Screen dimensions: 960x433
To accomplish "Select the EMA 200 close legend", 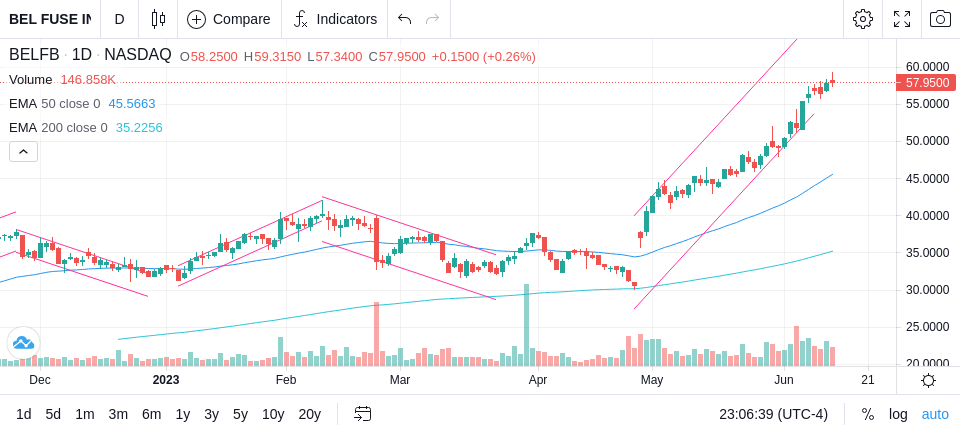I will (58, 127).
